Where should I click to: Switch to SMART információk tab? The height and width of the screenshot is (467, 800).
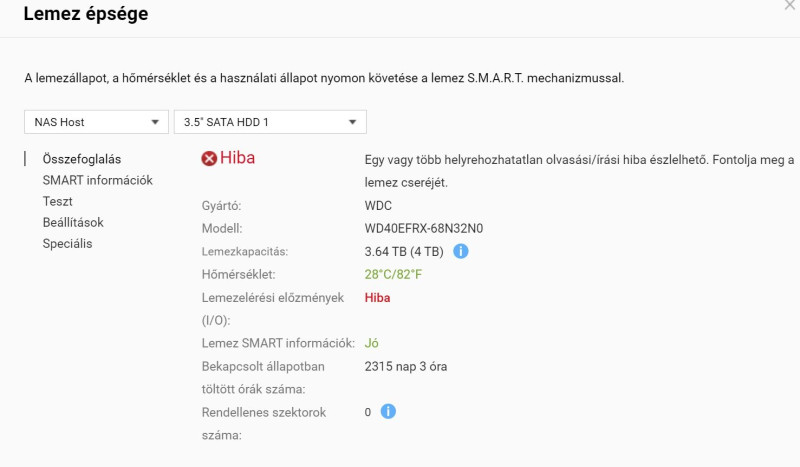pyautogui.click(x=97, y=180)
